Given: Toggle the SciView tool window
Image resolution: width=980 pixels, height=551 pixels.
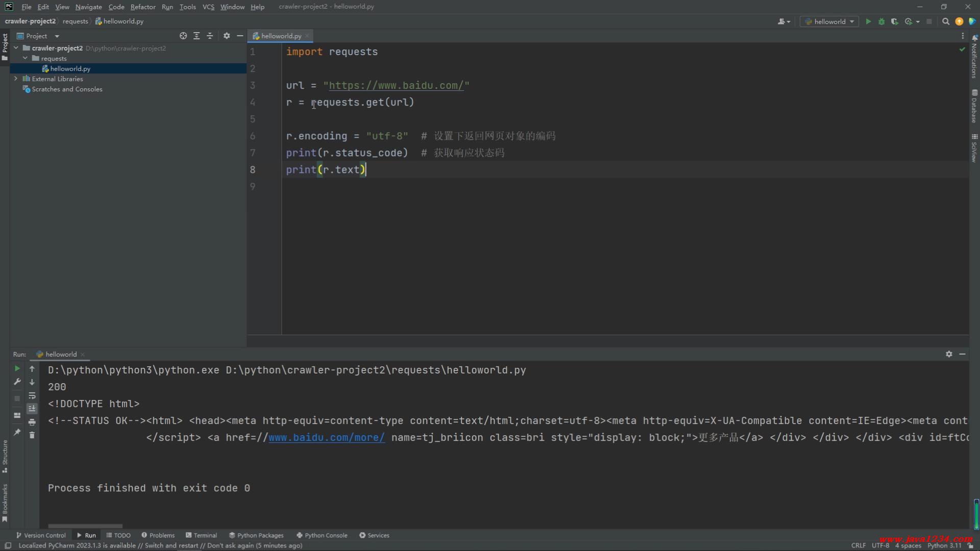Looking at the screenshot, I should tap(974, 148).
